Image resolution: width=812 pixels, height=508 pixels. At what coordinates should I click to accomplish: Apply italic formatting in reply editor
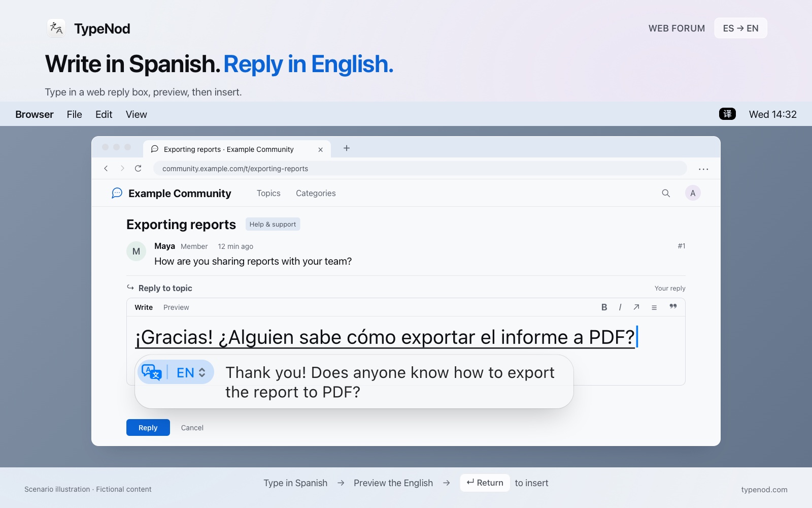(620, 307)
